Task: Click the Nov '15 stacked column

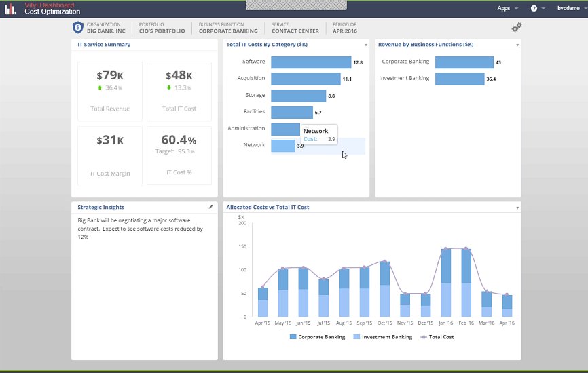Action: click(405, 305)
